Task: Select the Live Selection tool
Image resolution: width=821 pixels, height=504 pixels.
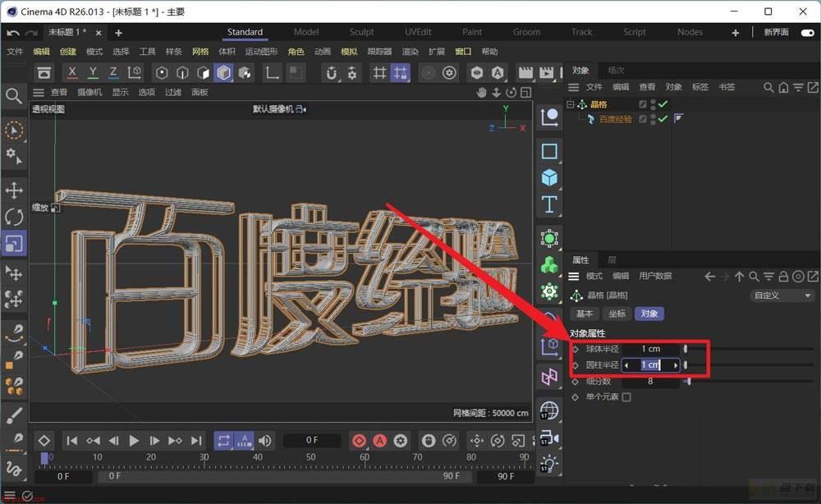Action: [14, 130]
